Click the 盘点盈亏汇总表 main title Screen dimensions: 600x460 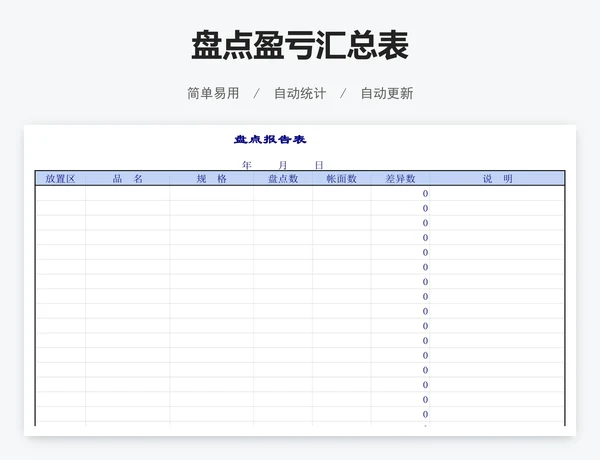(x=300, y=45)
